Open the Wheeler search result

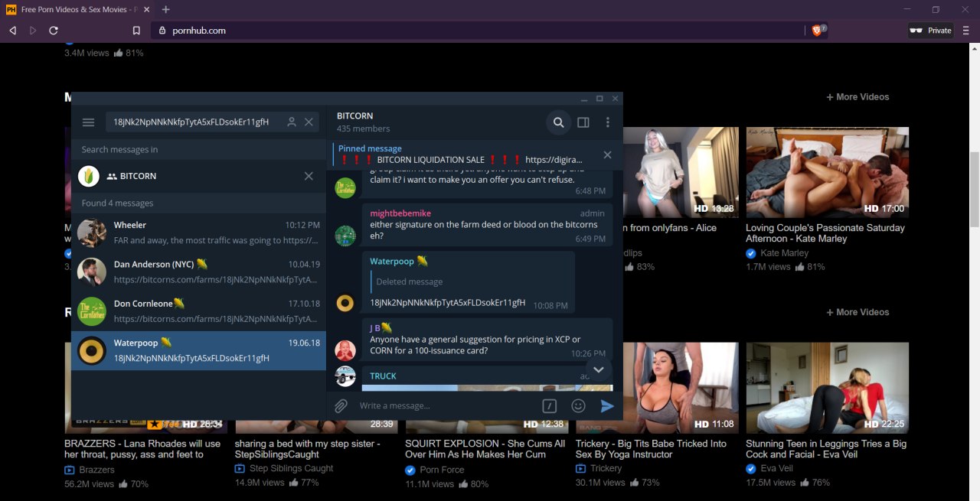[198, 233]
